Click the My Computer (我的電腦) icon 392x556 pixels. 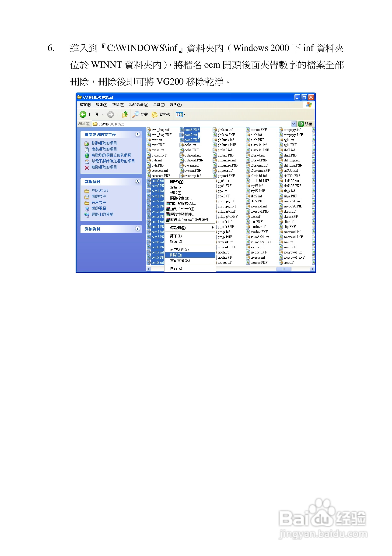point(87,208)
